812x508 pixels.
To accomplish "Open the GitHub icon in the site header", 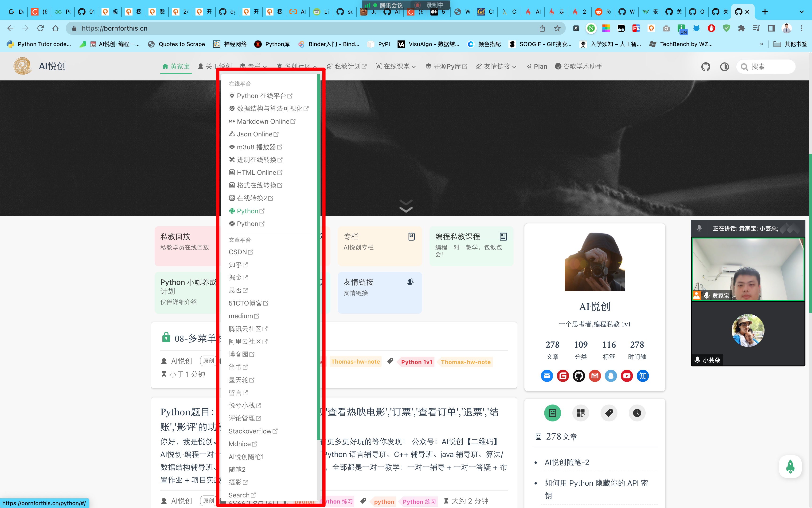I will pyautogui.click(x=706, y=67).
